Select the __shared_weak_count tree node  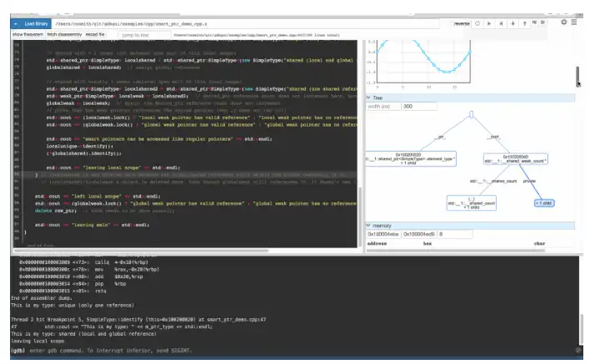[516, 159]
